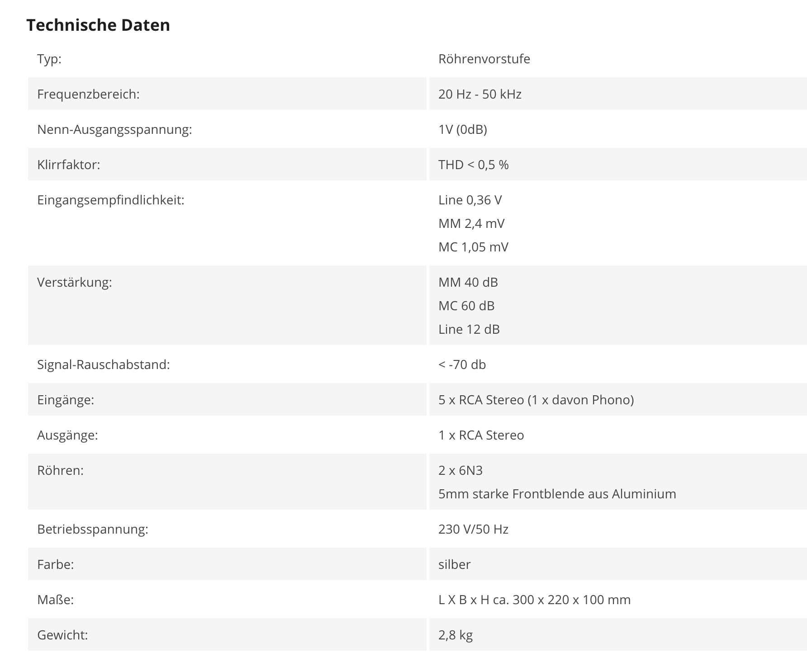This screenshot has width=807, height=672.
Task: Click the Technische Daten heading
Action: point(98,25)
